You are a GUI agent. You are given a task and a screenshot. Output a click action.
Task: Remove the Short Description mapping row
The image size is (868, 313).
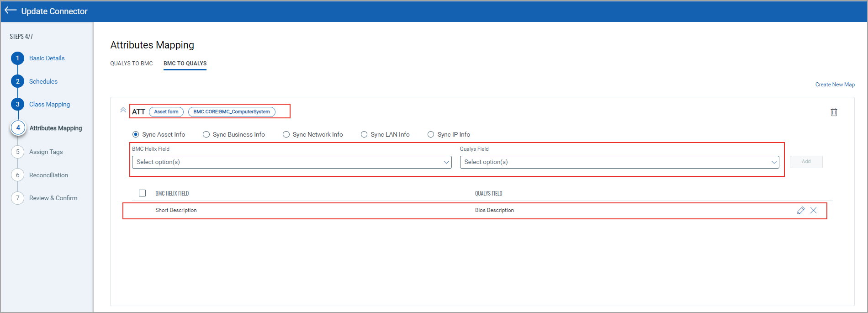click(813, 210)
